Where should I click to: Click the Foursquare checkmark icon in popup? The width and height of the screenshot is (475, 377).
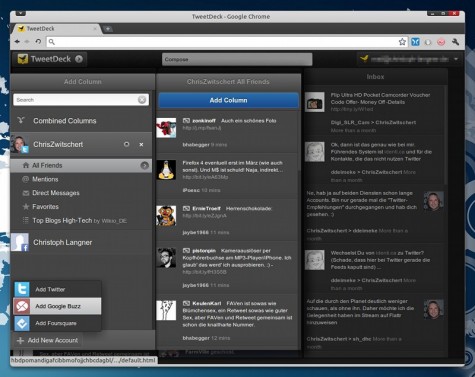[x=22, y=323]
